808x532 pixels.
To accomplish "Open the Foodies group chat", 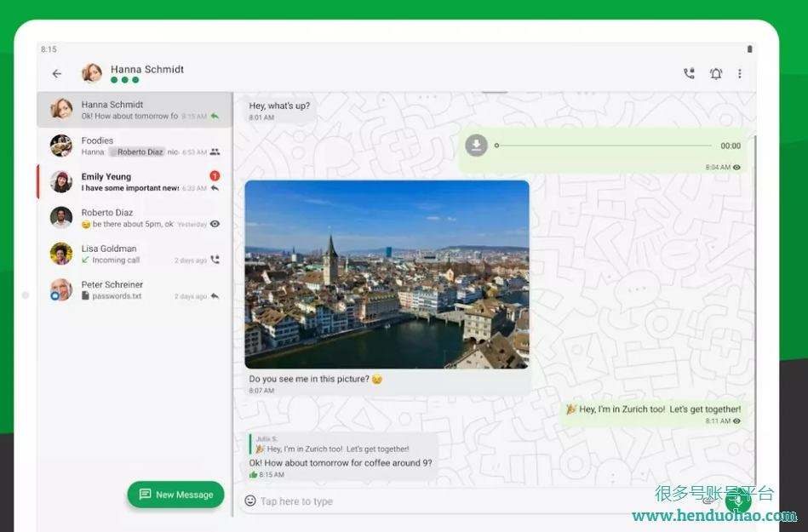I will point(135,146).
